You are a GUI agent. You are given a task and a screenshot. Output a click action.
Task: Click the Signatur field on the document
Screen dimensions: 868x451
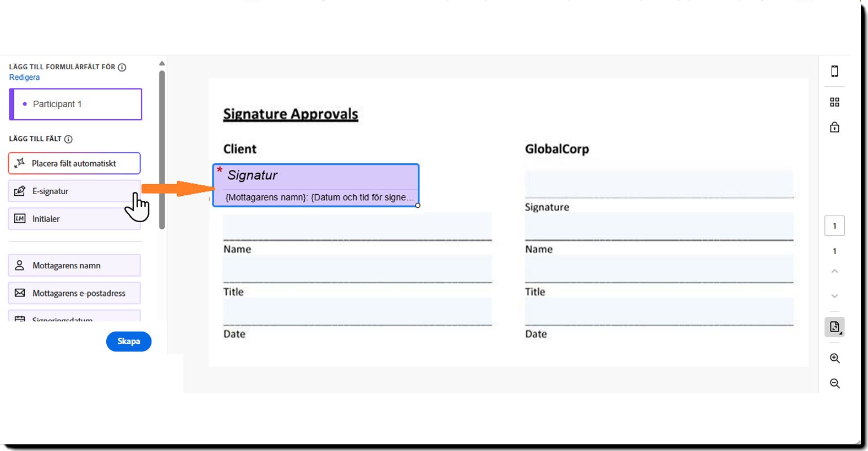pyautogui.click(x=316, y=185)
